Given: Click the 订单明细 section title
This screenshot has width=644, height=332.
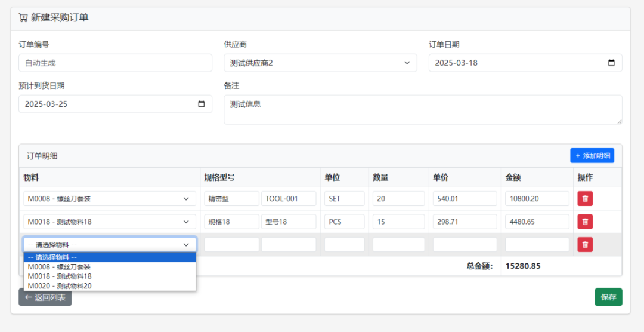Looking at the screenshot, I should (42, 156).
